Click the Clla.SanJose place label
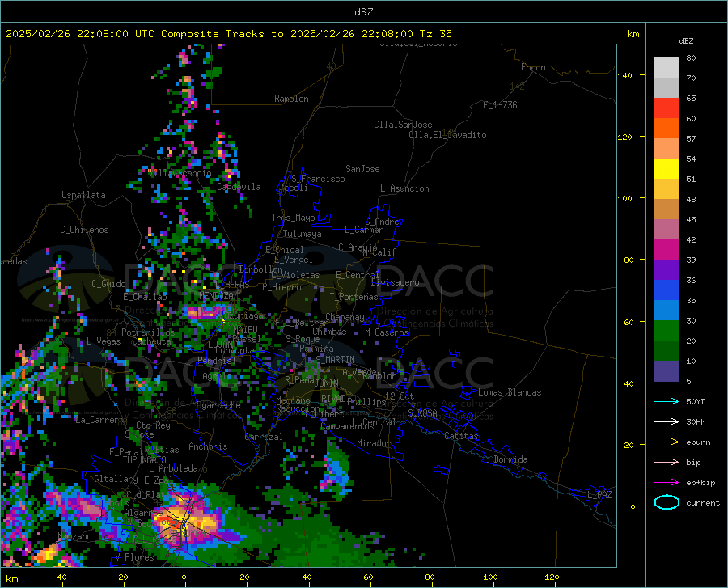Image resolution: width=728 pixels, height=588 pixels. coord(403,125)
